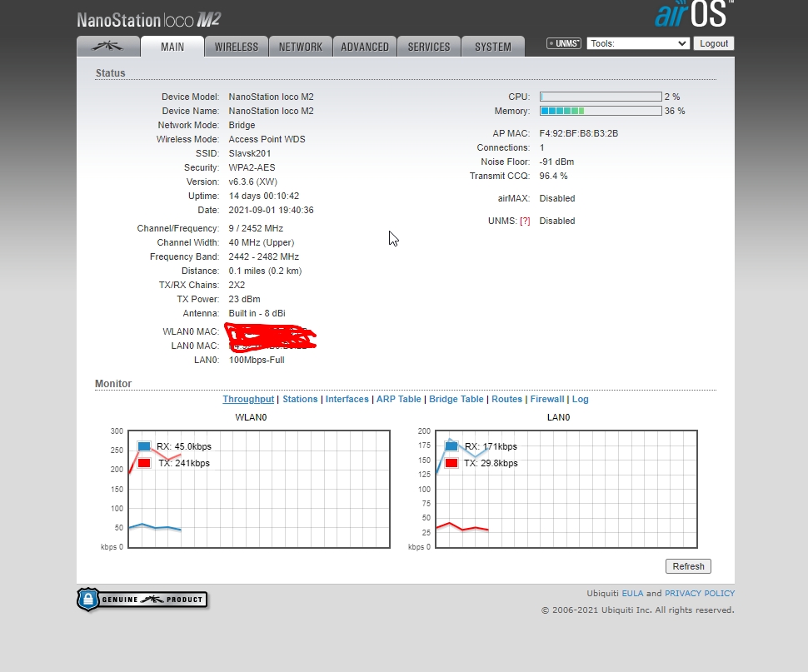Click the WLAN0 throughput graph
The width and height of the screenshot is (808, 672).
click(x=259, y=489)
